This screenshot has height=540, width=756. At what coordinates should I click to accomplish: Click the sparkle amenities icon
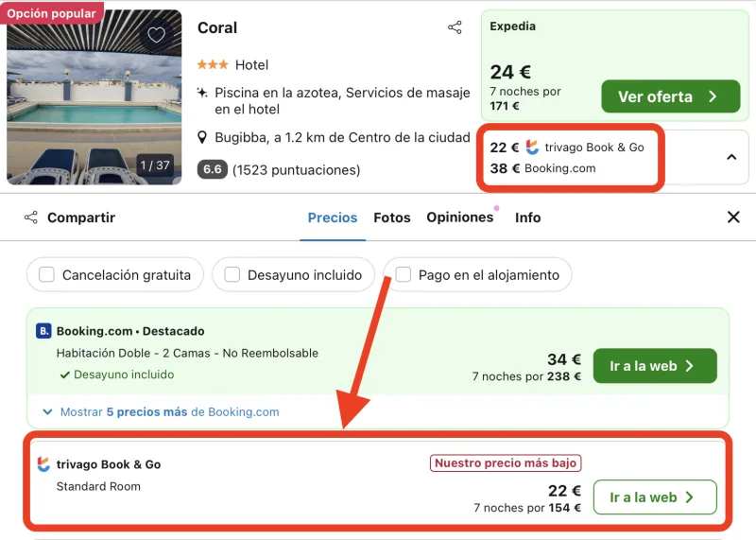[202, 92]
